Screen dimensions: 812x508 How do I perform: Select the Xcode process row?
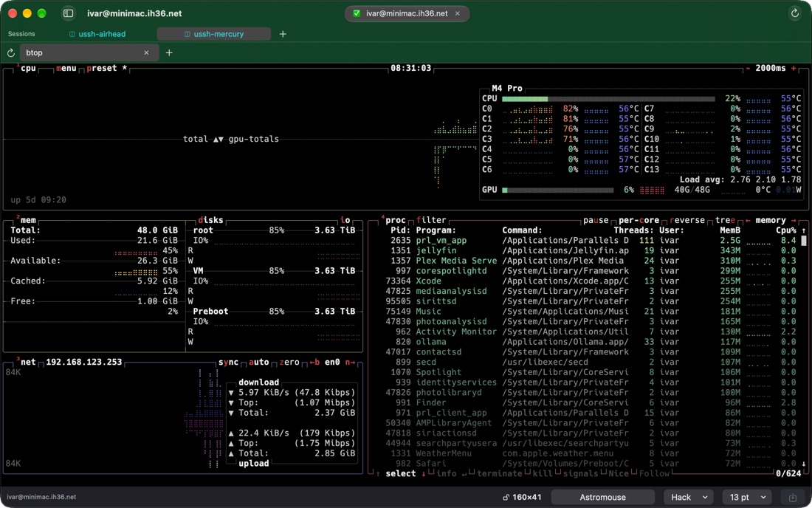(x=591, y=281)
